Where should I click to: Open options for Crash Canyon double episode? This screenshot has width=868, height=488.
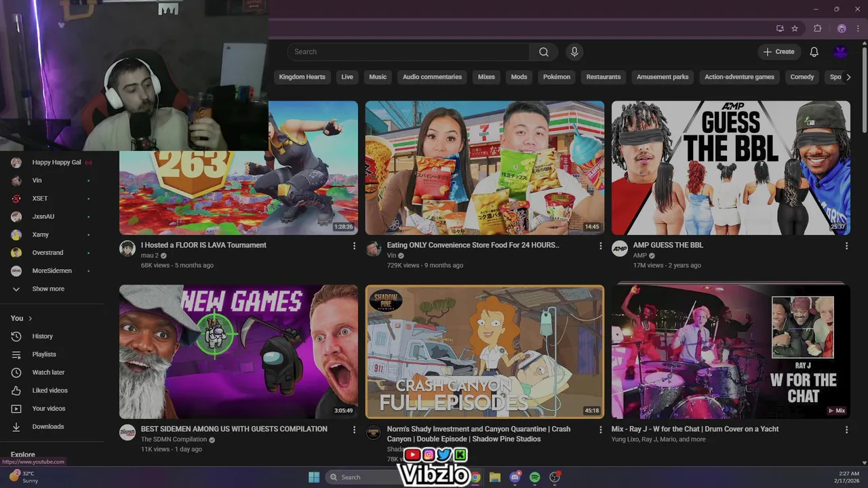[600, 430]
